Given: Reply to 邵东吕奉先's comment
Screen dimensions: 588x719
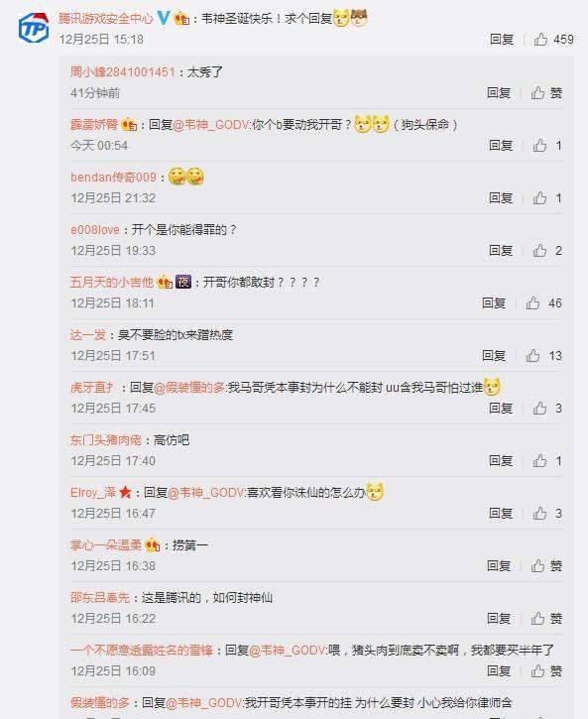Looking at the screenshot, I should pyautogui.click(x=499, y=619).
